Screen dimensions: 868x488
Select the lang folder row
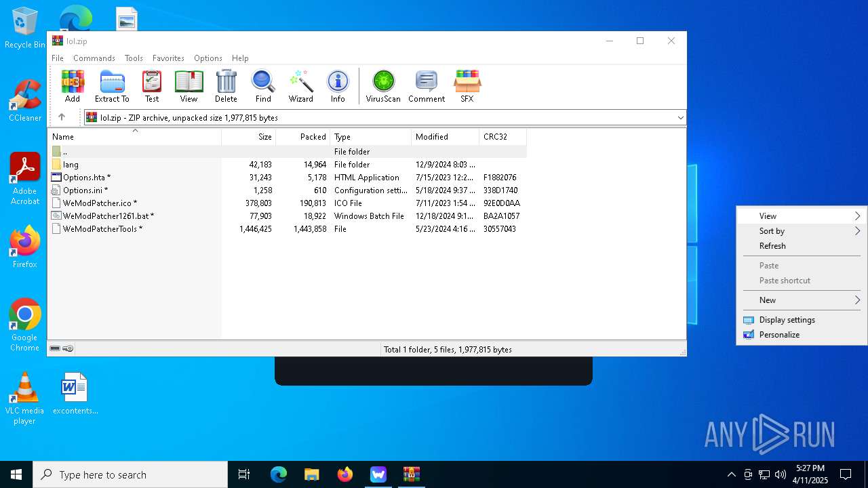[288, 165]
